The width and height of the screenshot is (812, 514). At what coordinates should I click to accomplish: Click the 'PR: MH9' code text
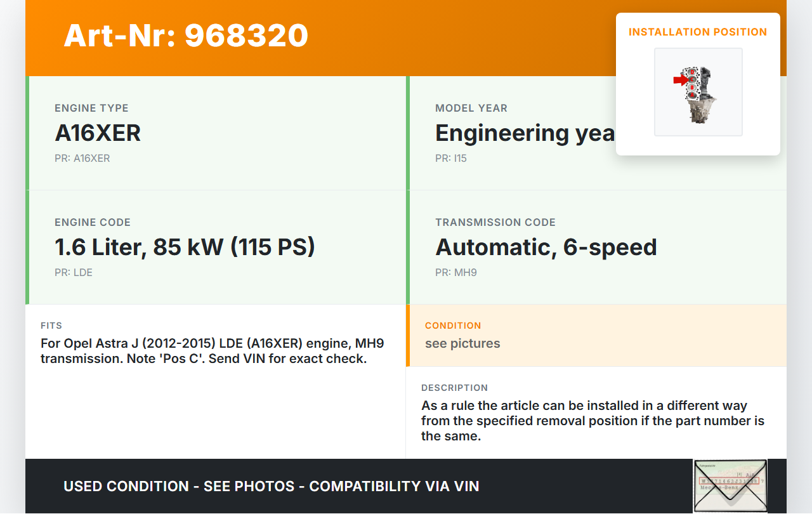pos(456,273)
